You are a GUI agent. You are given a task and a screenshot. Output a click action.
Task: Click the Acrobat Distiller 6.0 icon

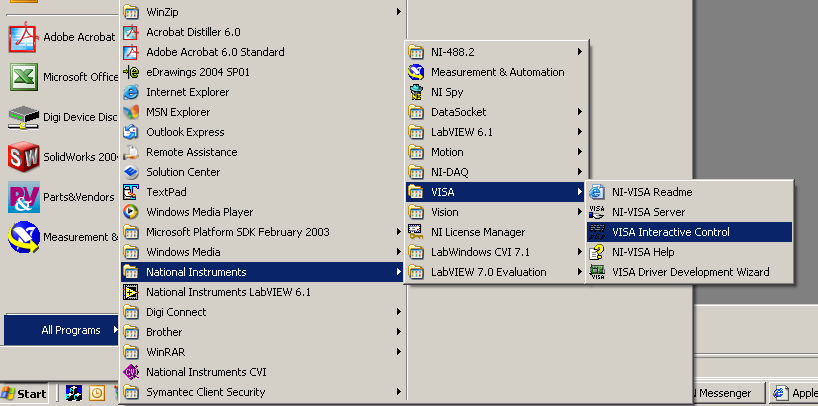tap(130, 32)
